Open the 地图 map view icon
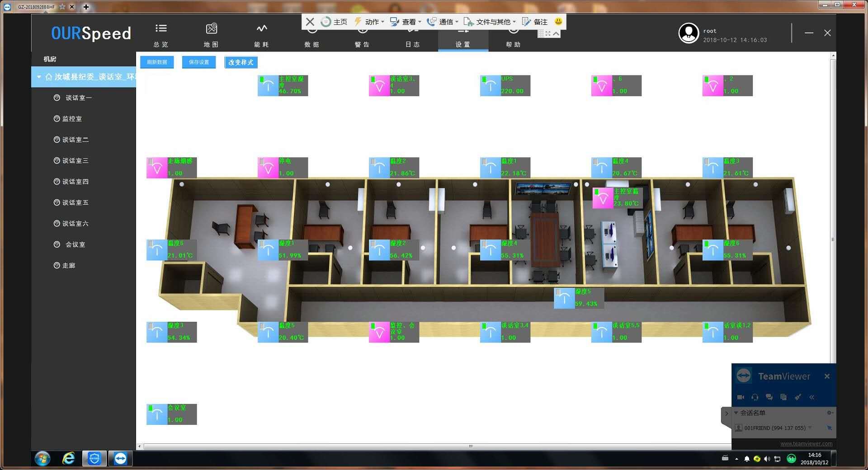The image size is (868, 470). 211,29
